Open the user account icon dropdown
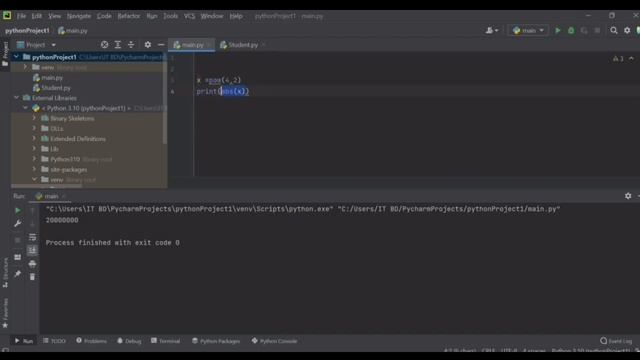The width and height of the screenshot is (640, 360). 492,31
